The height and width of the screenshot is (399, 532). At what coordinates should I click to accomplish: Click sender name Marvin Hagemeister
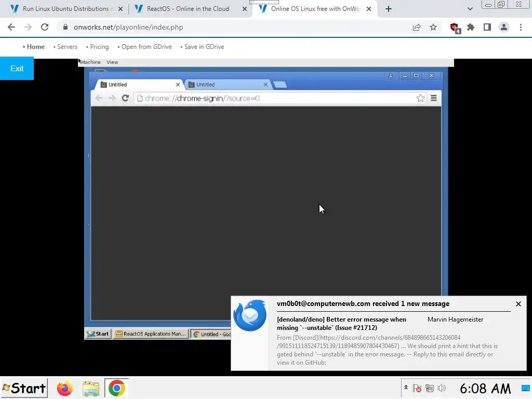455,320
